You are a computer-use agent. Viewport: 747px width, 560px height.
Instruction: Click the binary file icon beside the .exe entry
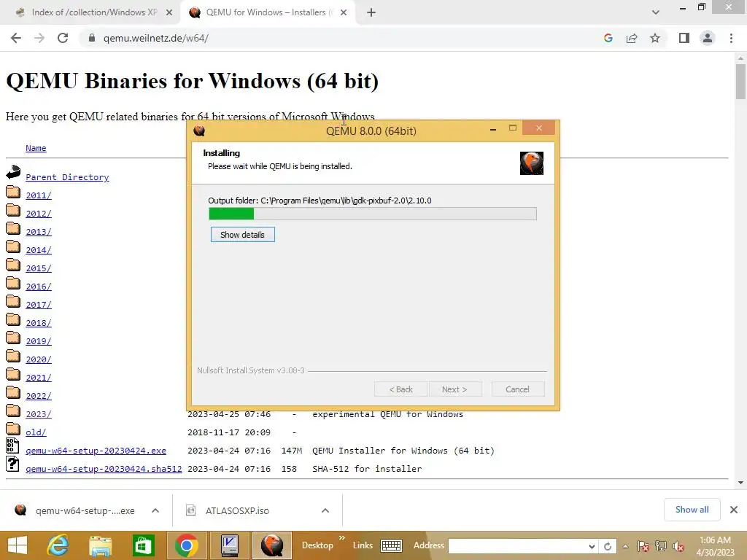[12, 446]
